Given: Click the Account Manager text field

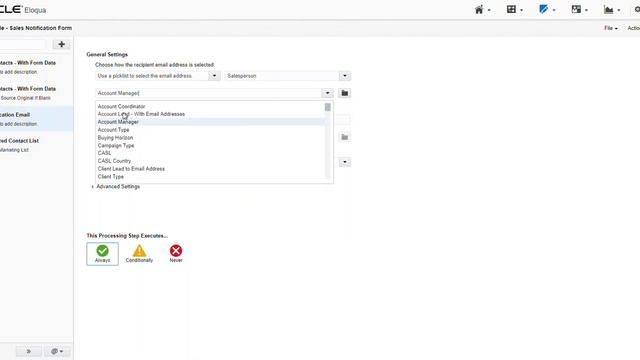Looking at the screenshot, I should [x=209, y=93].
